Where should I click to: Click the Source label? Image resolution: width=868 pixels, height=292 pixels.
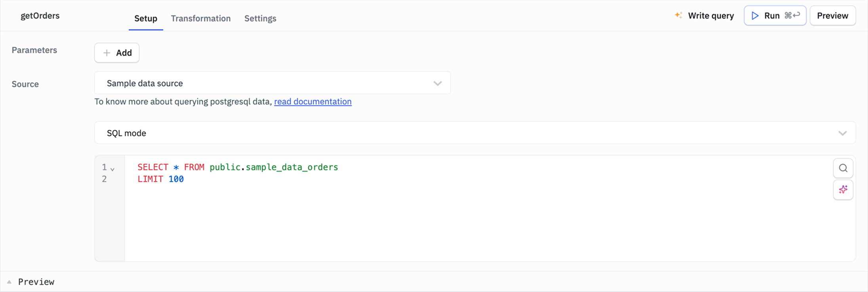(x=25, y=84)
